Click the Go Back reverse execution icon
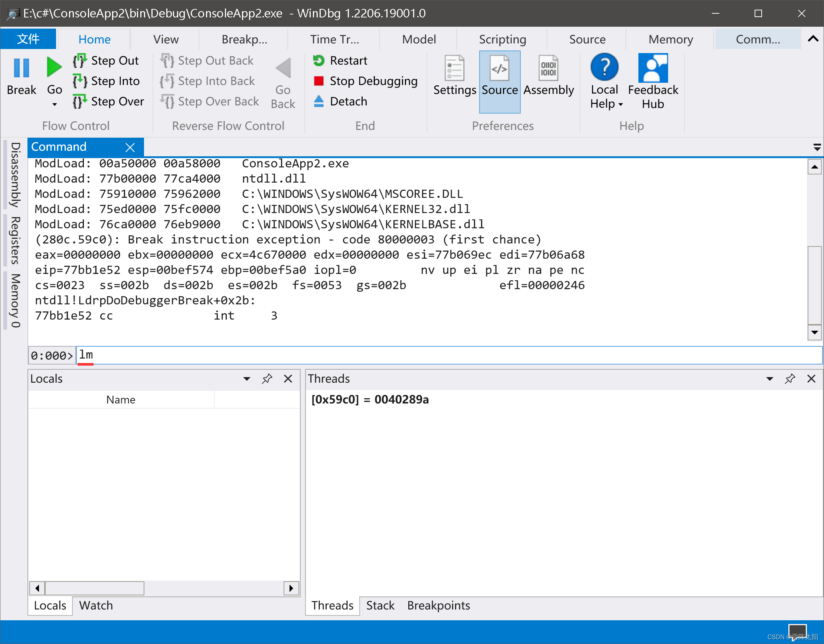Image resolution: width=824 pixels, height=644 pixels. click(283, 69)
